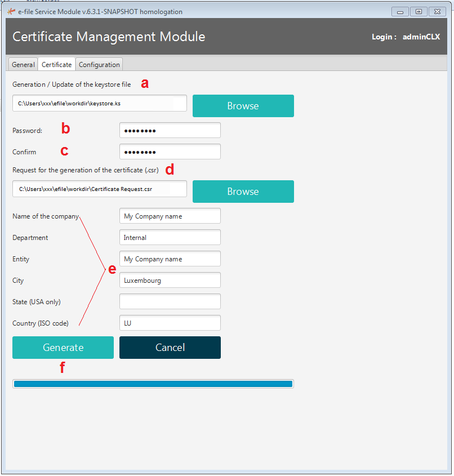454x476 pixels.
Task: Close the e-file Service Module window
Action: (x=437, y=11)
